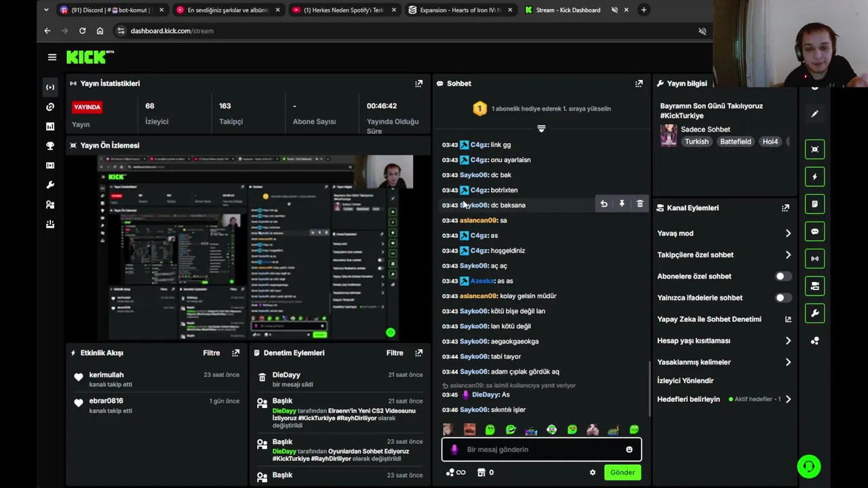Open the green headset support button
This screenshot has width=868, height=488.
tap(808, 466)
